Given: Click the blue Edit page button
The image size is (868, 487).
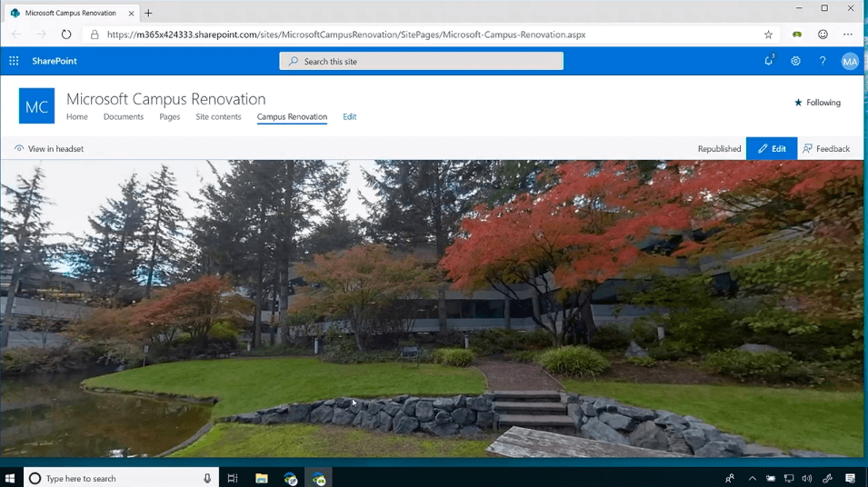Looking at the screenshot, I should tap(772, 148).
